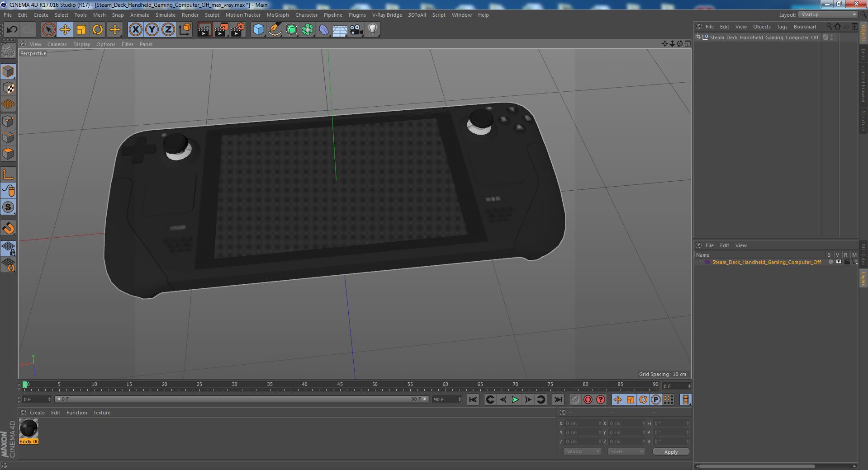Add a light object
This screenshot has width=868, height=470.
coord(373,30)
